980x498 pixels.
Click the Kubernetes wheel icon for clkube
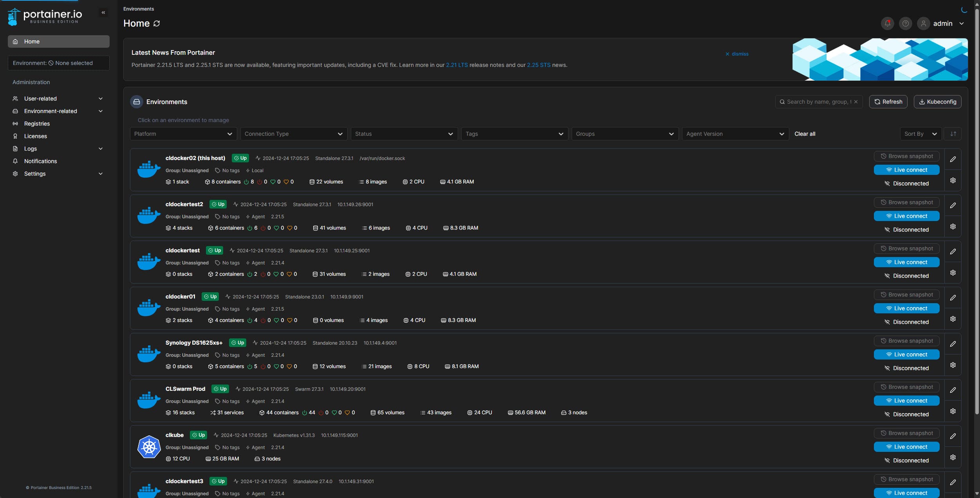(149, 447)
